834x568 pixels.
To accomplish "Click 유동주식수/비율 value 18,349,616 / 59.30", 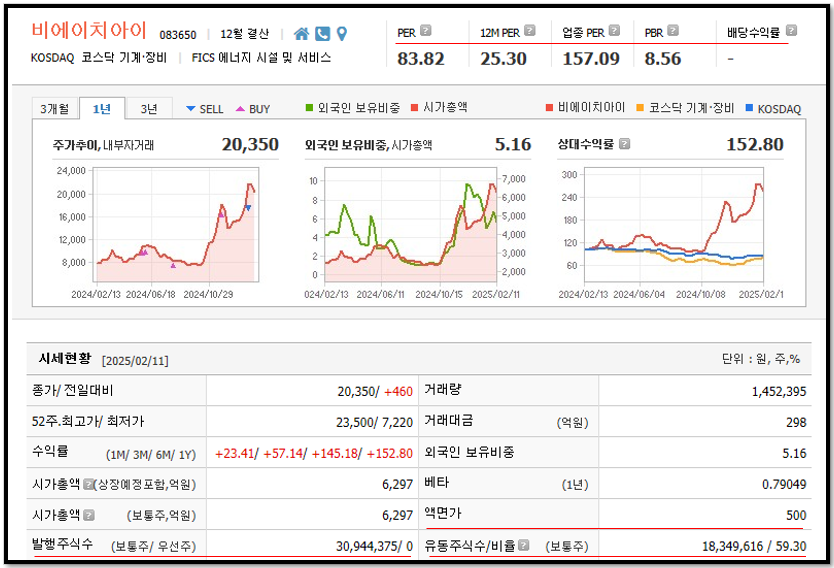I will click(x=754, y=546).
